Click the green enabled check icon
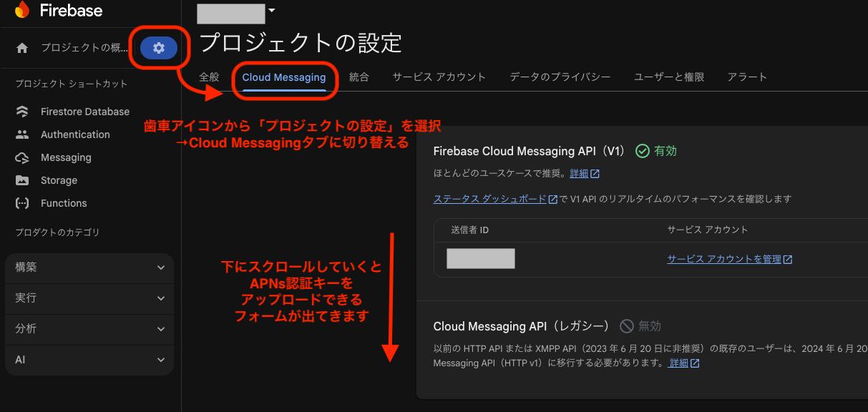This screenshot has width=868, height=412. click(x=643, y=151)
